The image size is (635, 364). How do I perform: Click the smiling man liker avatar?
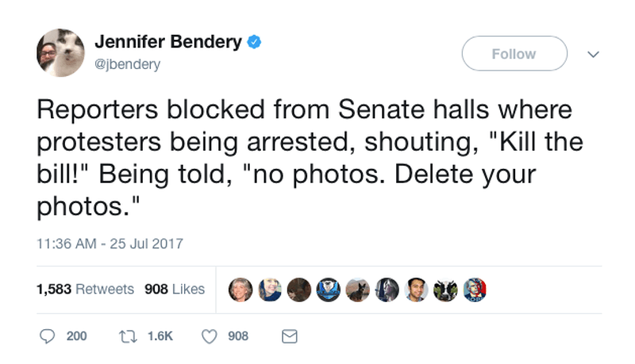(x=418, y=290)
